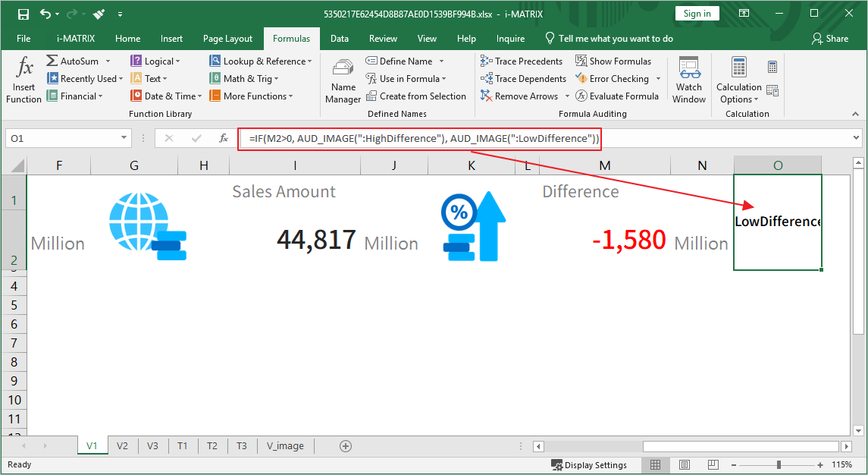Viewport: 868px width, 475px height.
Task: Open the Data ribbon tab
Action: pos(340,39)
